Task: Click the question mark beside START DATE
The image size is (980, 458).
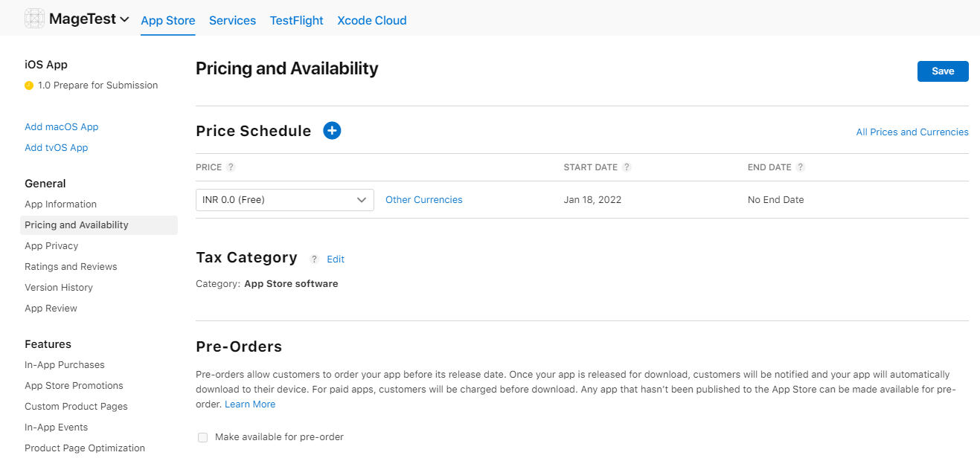Action: pyautogui.click(x=627, y=167)
